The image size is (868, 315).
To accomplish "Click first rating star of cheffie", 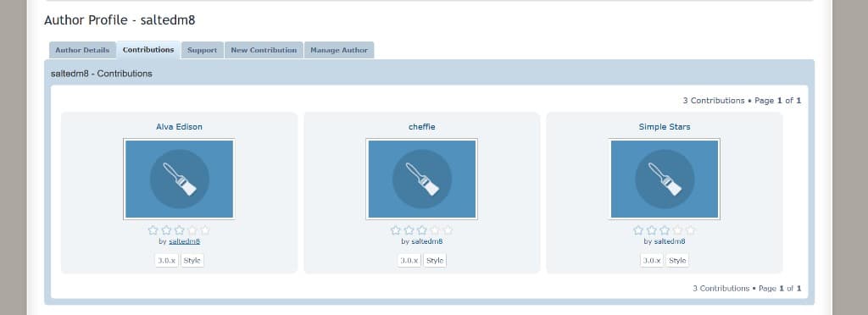I will pos(396,229).
